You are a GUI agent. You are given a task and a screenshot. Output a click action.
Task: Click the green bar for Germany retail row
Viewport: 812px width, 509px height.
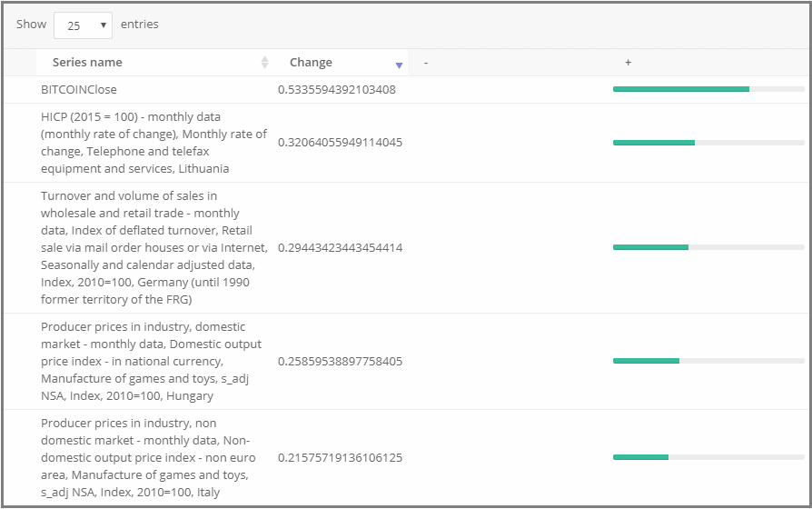coord(650,247)
